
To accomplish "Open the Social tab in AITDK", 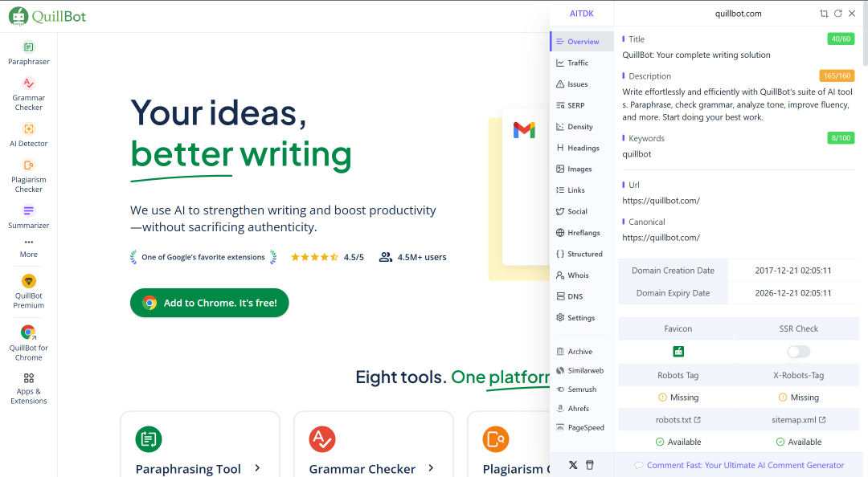I will (x=582, y=211).
